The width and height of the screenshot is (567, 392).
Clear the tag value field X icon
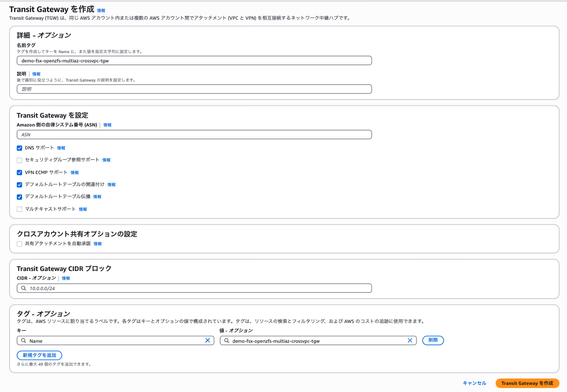[x=410, y=341]
